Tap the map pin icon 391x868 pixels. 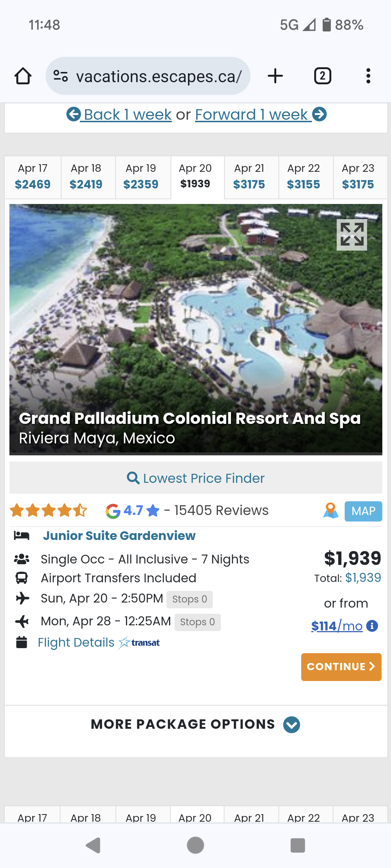[x=331, y=511]
